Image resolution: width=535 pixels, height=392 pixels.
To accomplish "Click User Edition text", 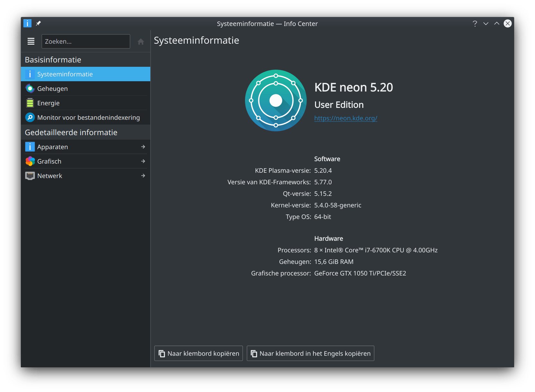I will pyautogui.click(x=339, y=105).
